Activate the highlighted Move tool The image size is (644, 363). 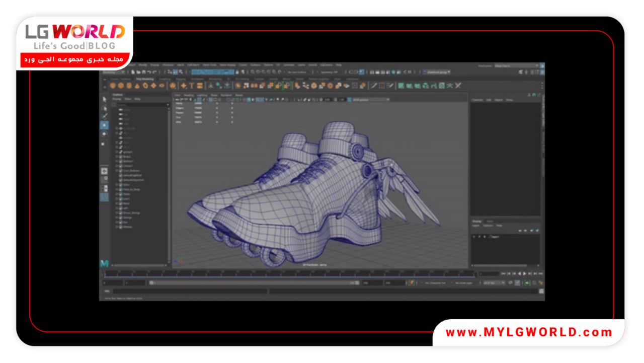[104, 125]
